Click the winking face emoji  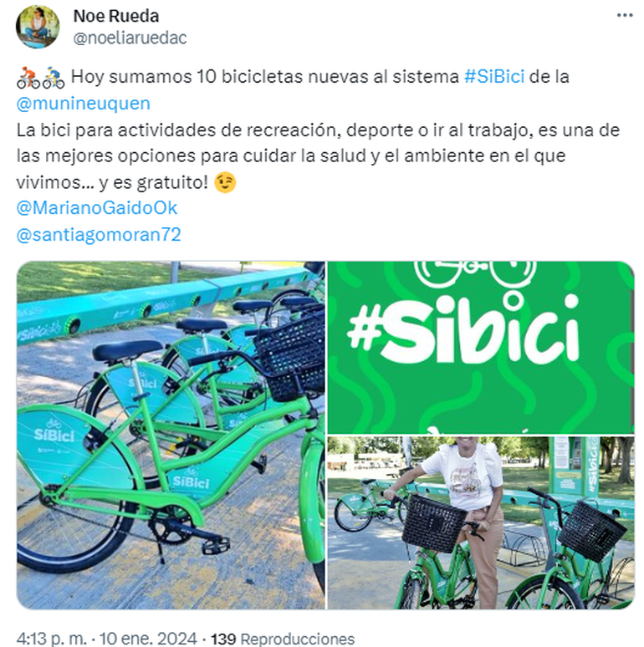pos(225,182)
